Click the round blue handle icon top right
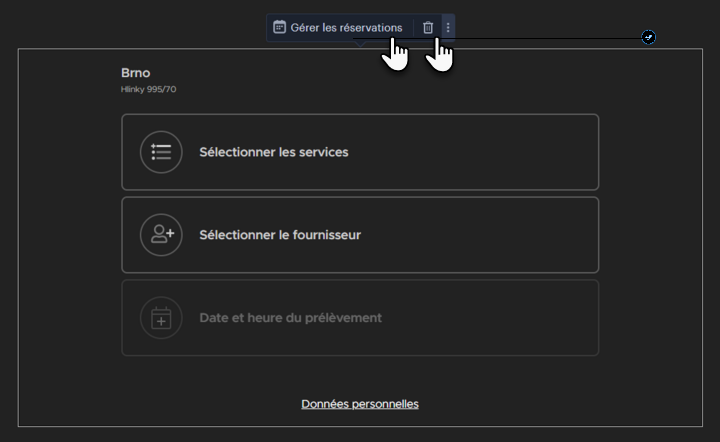720x442 pixels. [x=648, y=37]
